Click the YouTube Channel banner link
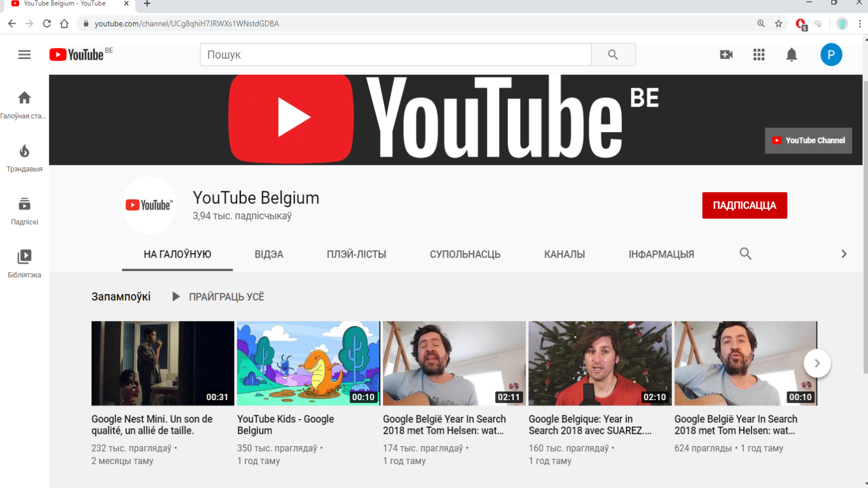The width and height of the screenshot is (868, 488). point(808,140)
